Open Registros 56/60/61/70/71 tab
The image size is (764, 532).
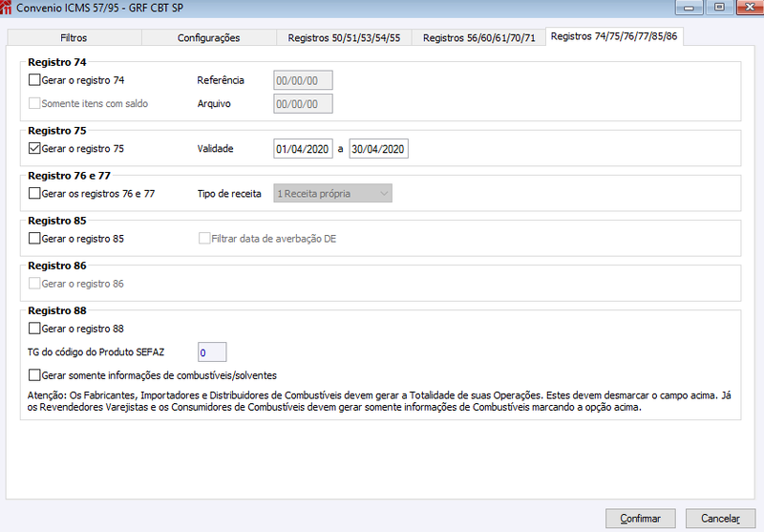479,37
